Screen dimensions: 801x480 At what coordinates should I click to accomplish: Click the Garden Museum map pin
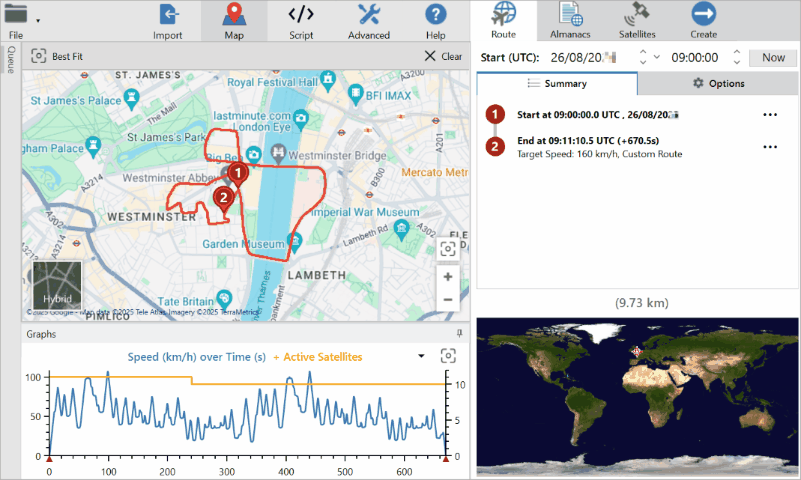click(x=294, y=241)
